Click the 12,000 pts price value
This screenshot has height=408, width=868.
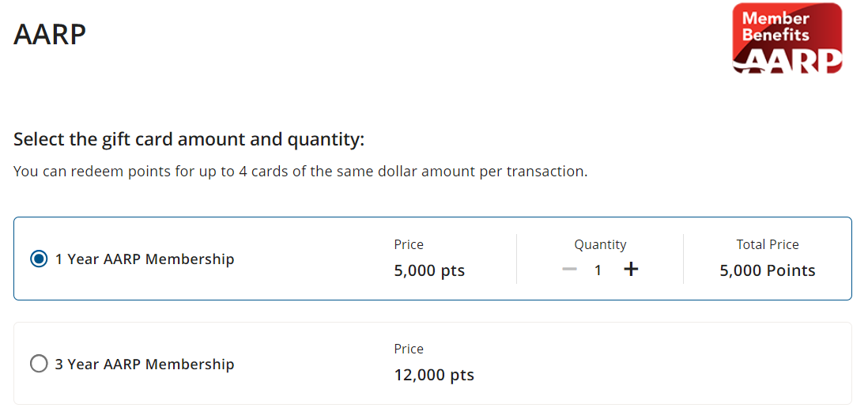click(434, 375)
